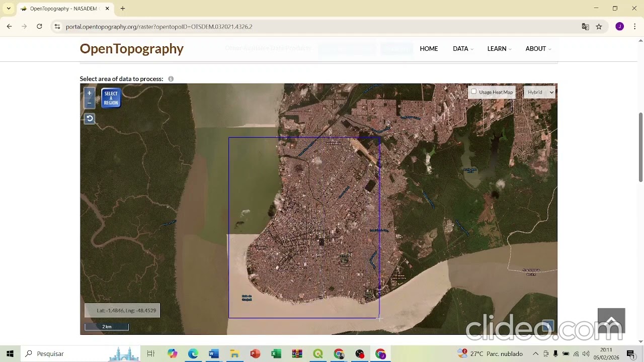
Task: Click the info icon beside area selection
Action: (171, 79)
